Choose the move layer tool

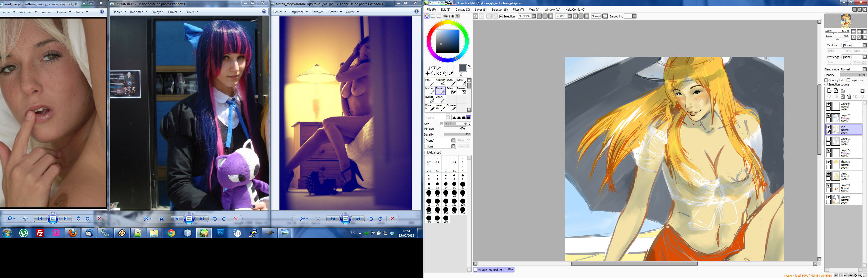point(428,73)
